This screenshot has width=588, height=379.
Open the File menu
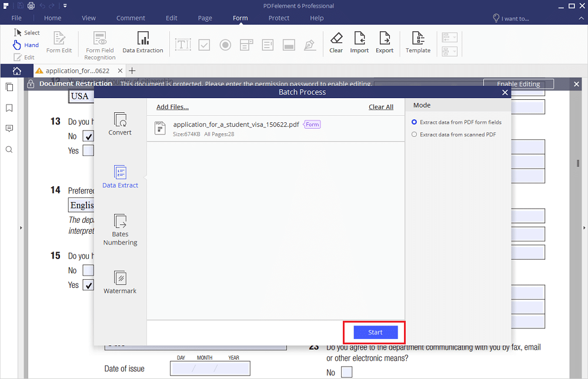coord(16,18)
